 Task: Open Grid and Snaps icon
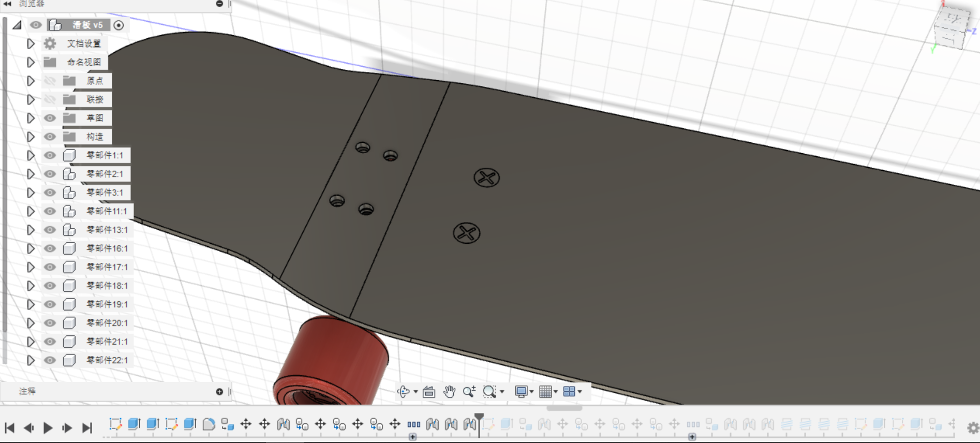click(x=545, y=392)
